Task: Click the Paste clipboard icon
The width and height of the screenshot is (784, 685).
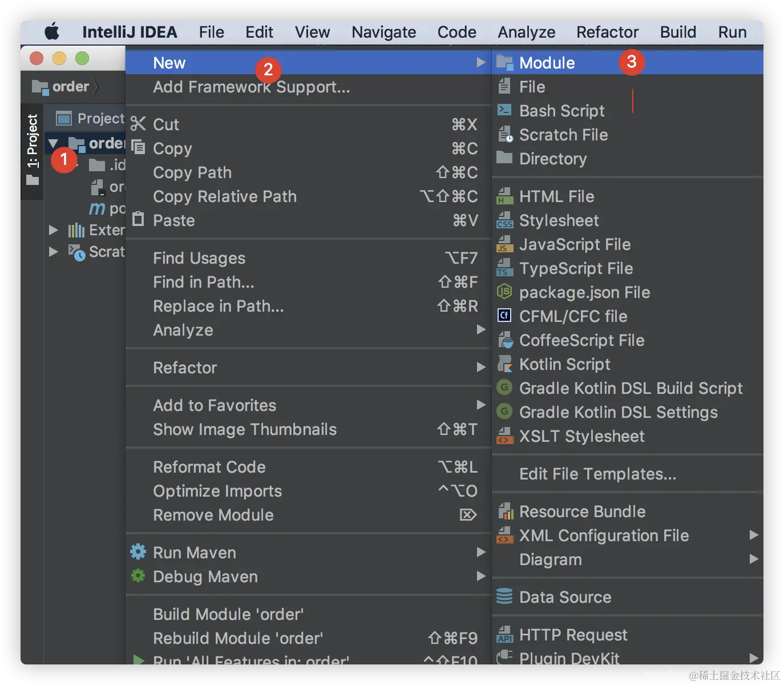Action: [x=138, y=219]
